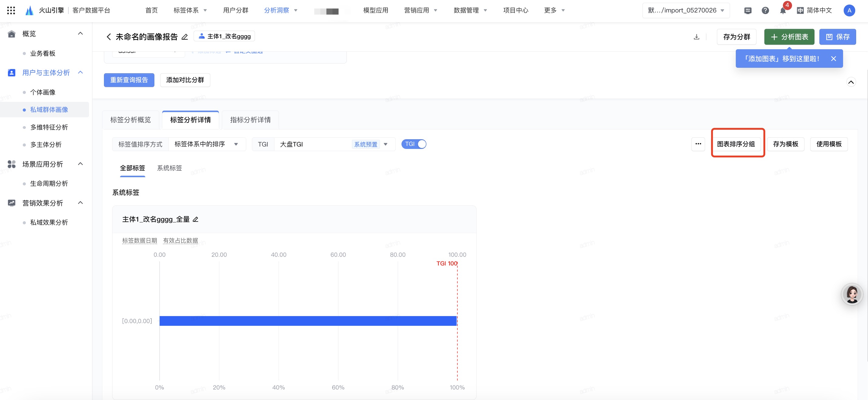The height and width of the screenshot is (400, 868).
Task: Open the notifications bell icon
Action: pyautogui.click(x=782, y=10)
